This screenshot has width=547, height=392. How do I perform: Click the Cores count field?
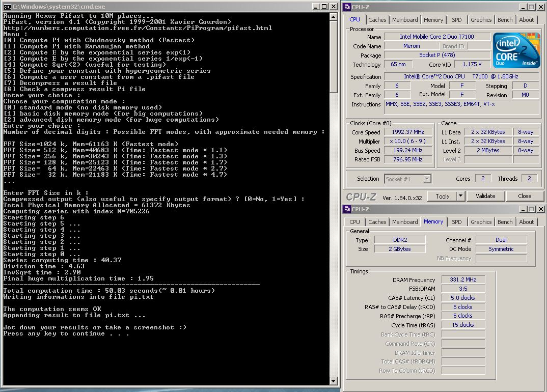click(x=483, y=179)
